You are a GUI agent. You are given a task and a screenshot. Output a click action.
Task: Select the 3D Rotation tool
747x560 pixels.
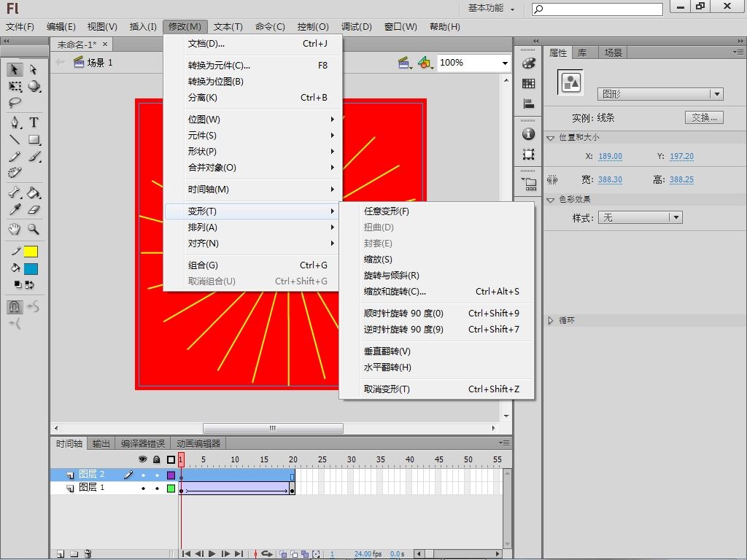click(x=34, y=87)
